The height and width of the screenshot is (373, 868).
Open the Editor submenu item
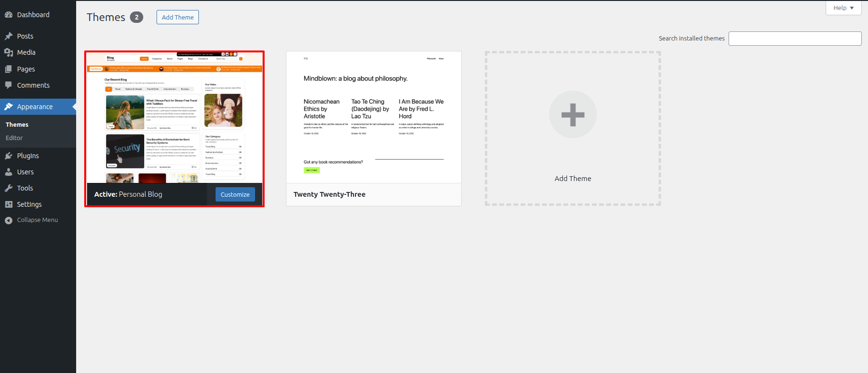[14, 138]
